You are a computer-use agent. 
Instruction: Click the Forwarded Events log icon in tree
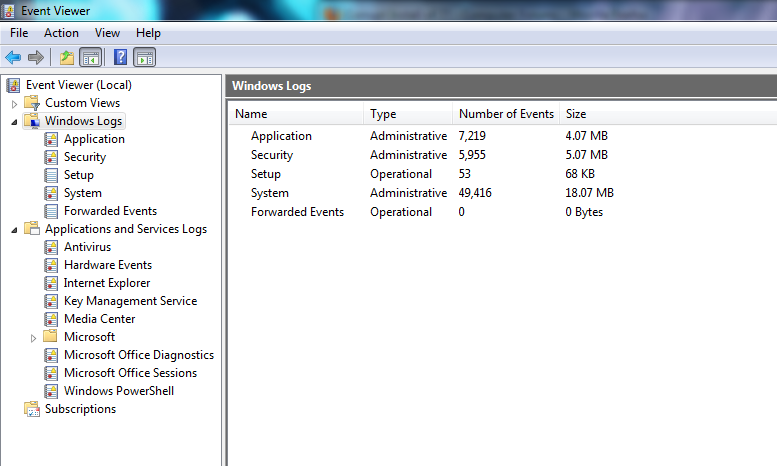click(51, 211)
